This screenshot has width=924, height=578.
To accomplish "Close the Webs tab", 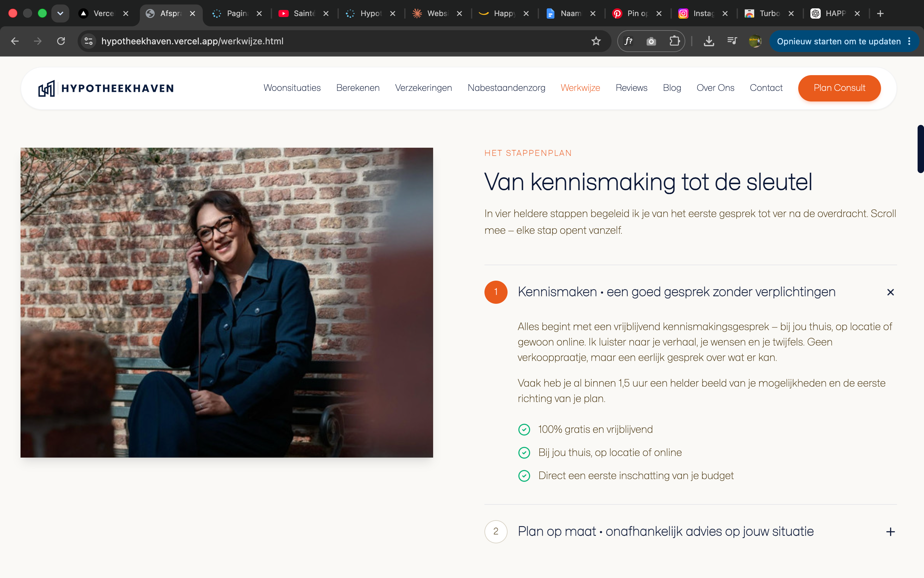I will pos(459,13).
